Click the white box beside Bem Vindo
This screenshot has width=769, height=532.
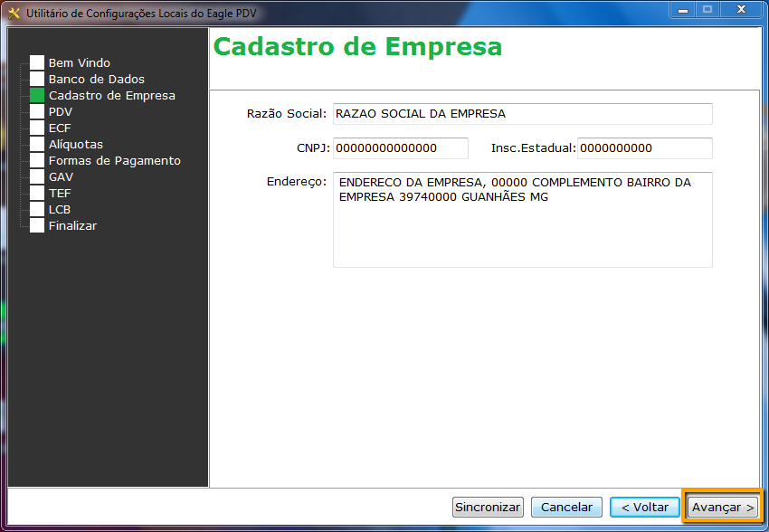coord(37,62)
